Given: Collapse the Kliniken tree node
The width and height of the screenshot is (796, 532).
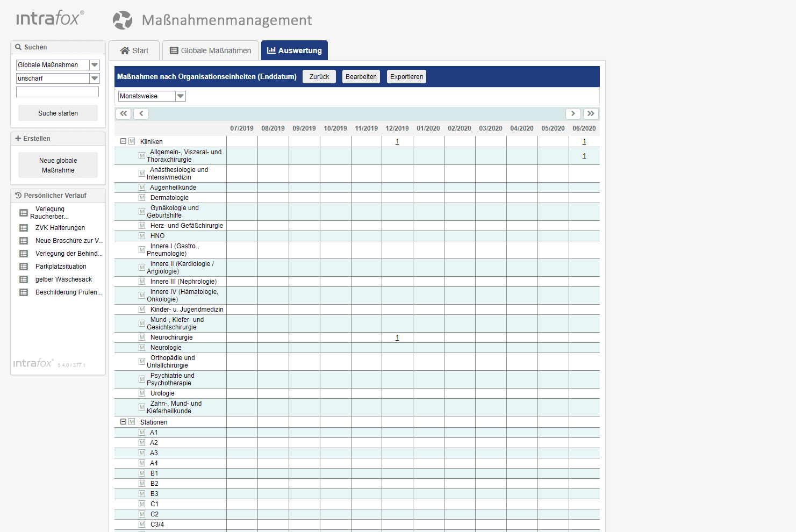Looking at the screenshot, I should click(123, 141).
